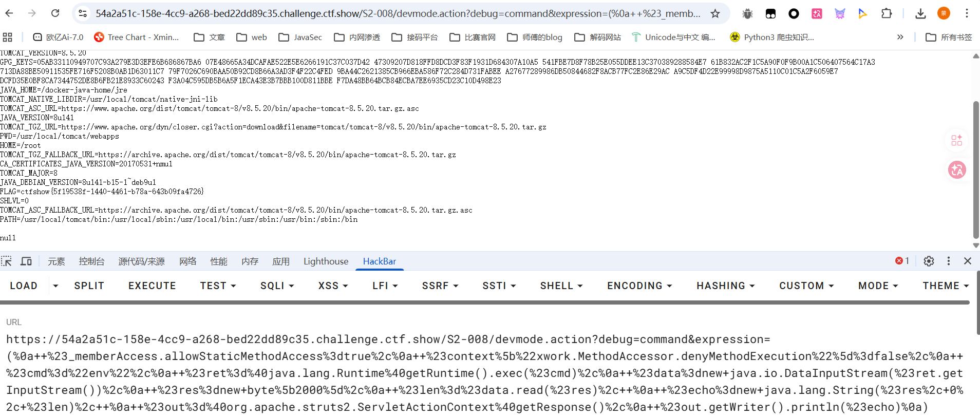Click the SPLIT button in HackBar
Viewport: 980px width, 417px height.
pos(89,286)
